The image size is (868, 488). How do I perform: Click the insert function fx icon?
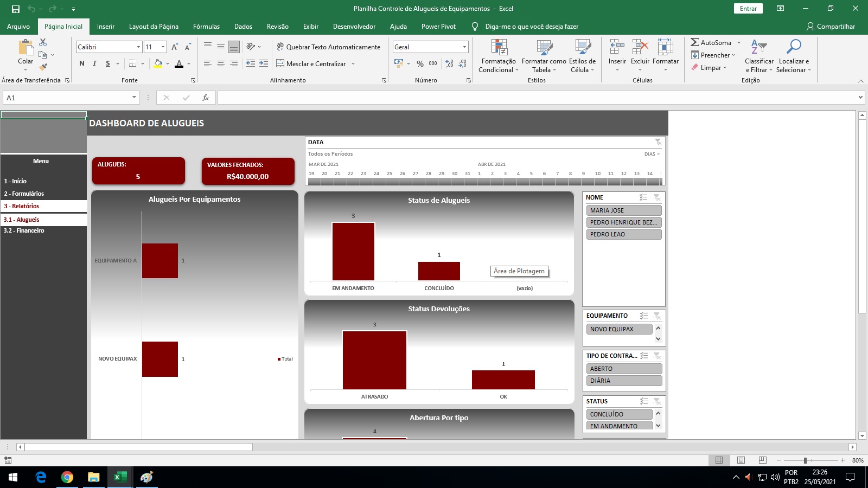click(206, 98)
